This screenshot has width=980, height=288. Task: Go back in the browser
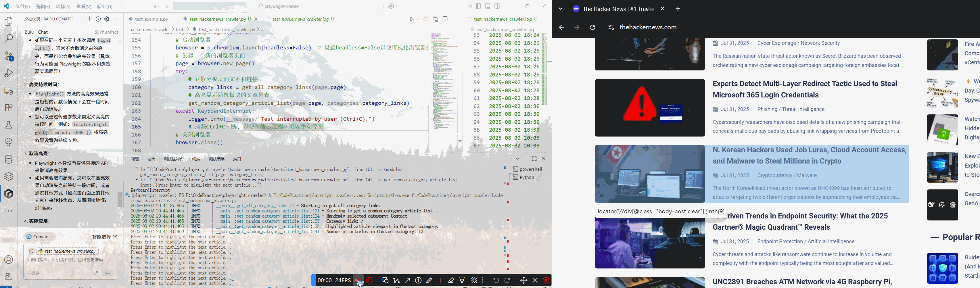point(561,27)
